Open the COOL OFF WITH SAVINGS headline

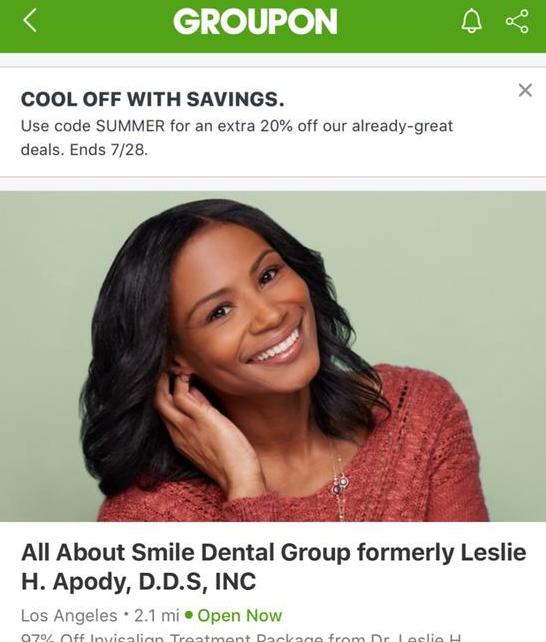tap(152, 99)
